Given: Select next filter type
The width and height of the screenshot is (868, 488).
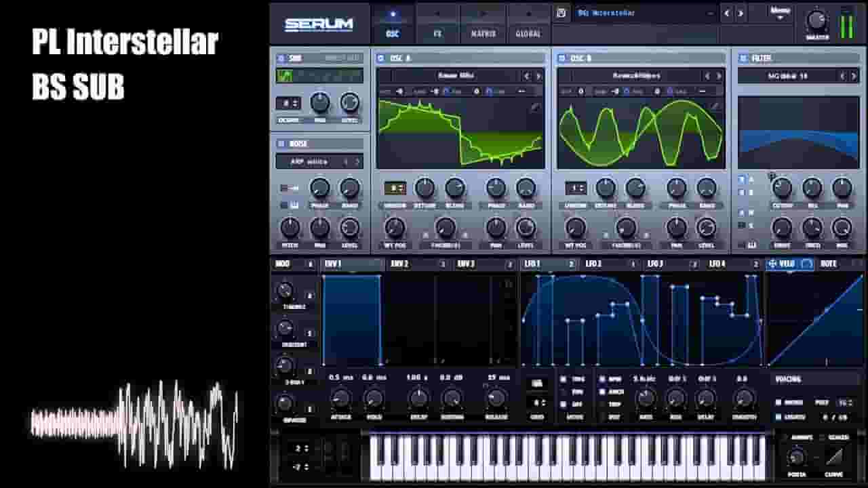Looking at the screenshot, I should 855,76.
